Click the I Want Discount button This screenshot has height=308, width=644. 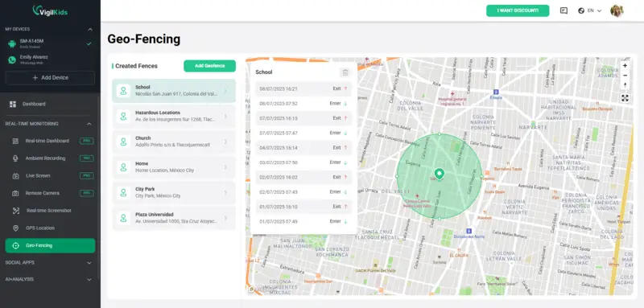518,10
